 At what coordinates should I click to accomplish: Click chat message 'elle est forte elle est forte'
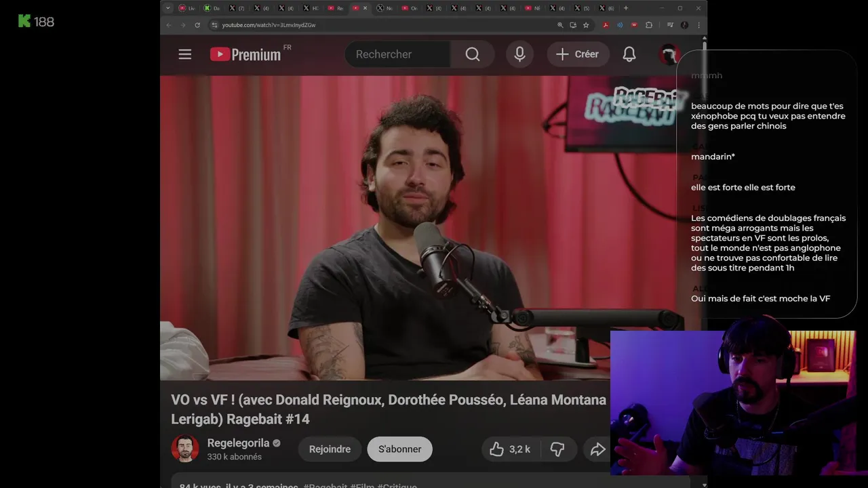[743, 187]
